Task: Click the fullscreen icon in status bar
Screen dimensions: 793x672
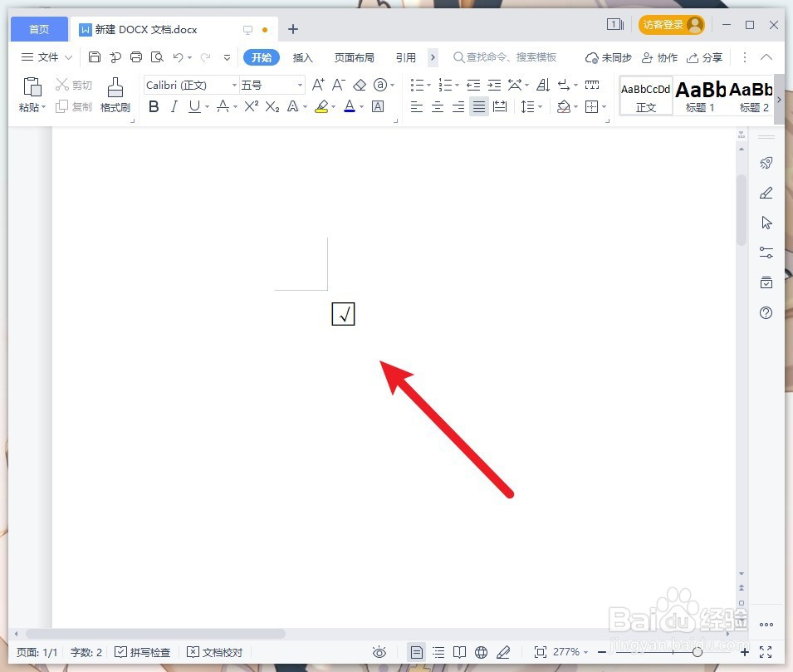Action: pos(766,652)
